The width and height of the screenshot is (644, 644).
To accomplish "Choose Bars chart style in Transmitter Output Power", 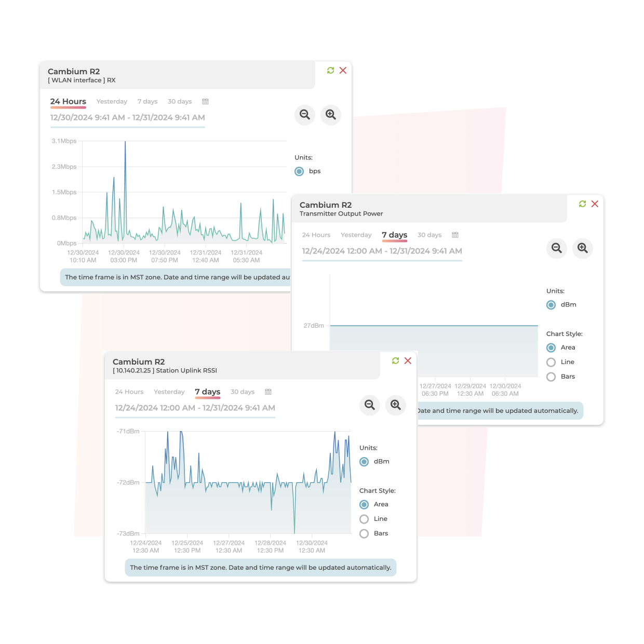I will point(551,377).
